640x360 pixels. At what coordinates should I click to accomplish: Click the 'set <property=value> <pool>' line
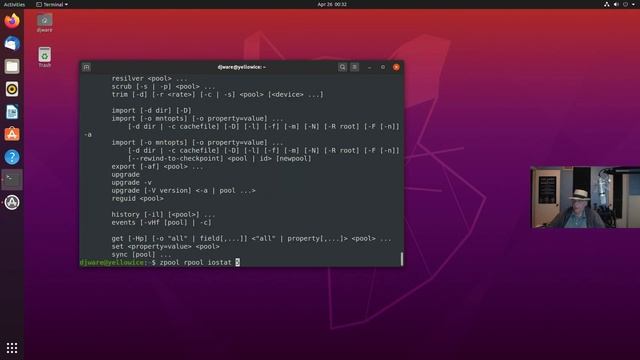[x=165, y=247]
